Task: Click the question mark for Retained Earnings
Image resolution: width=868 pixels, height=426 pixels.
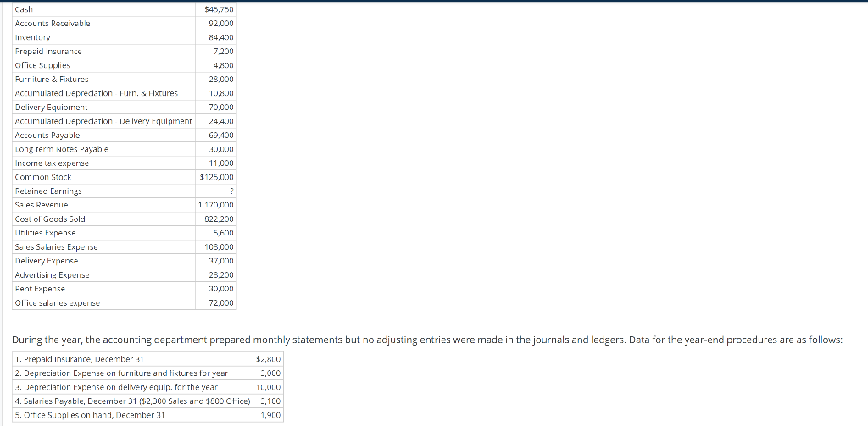Action: (x=232, y=191)
